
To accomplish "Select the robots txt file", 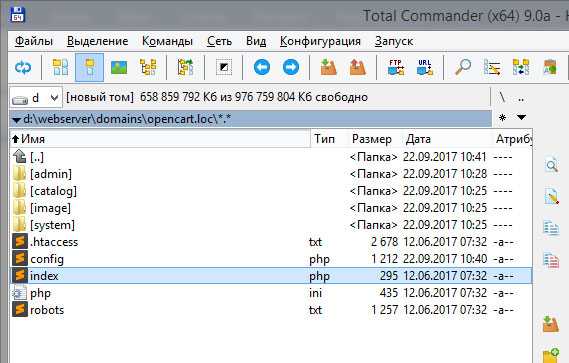I will (271, 310).
